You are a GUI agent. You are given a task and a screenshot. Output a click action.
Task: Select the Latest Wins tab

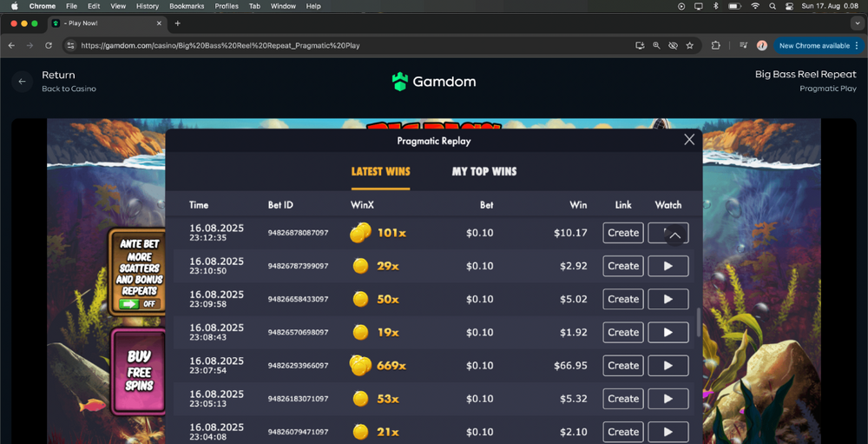(x=380, y=171)
